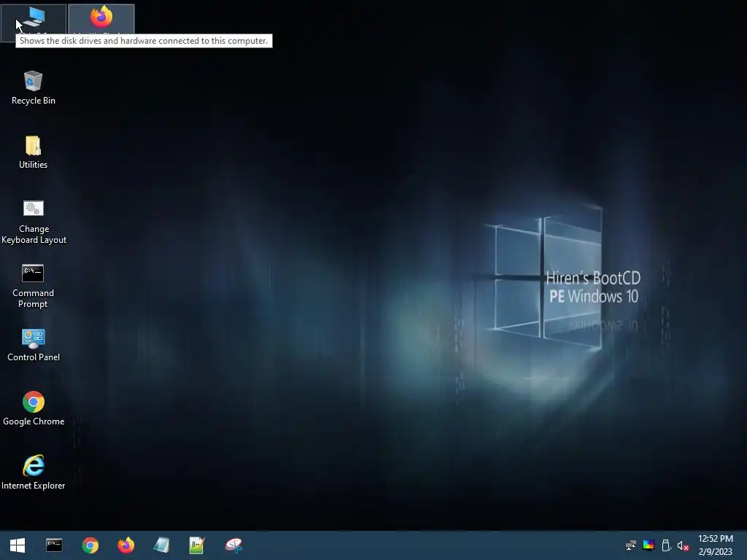
Task: Launch Command Prompt from taskbar
Action: point(54,545)
